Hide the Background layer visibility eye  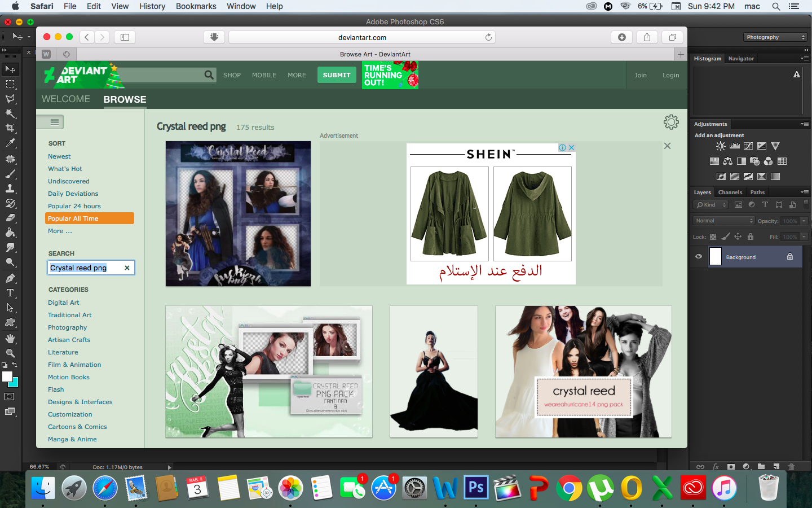(x=699, y=257)
